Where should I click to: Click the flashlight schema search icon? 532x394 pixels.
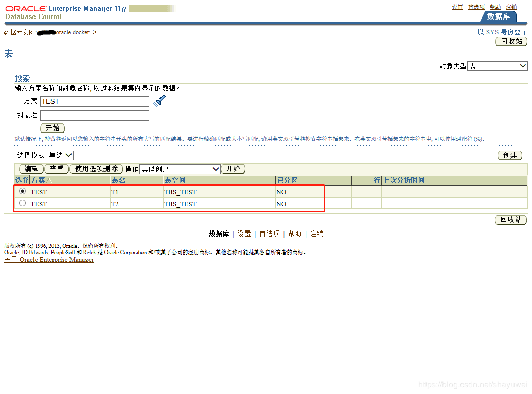(x=159, y=101)
